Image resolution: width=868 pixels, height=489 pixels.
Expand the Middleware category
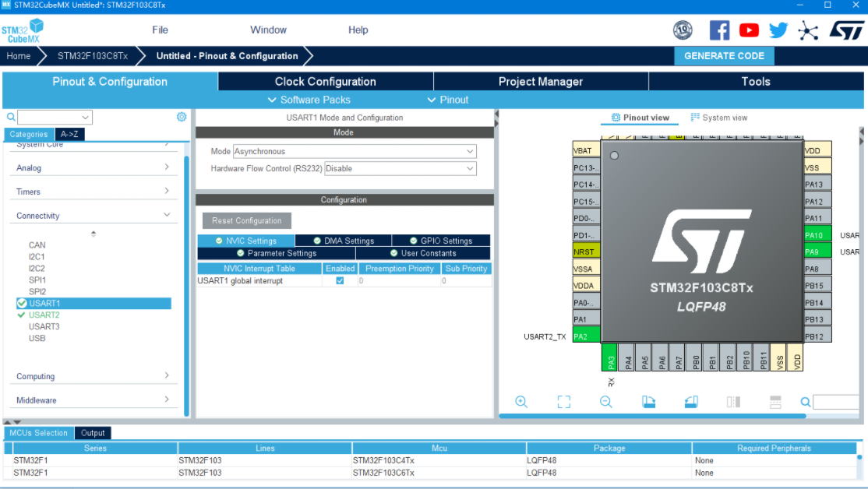[x=93, y=400]
